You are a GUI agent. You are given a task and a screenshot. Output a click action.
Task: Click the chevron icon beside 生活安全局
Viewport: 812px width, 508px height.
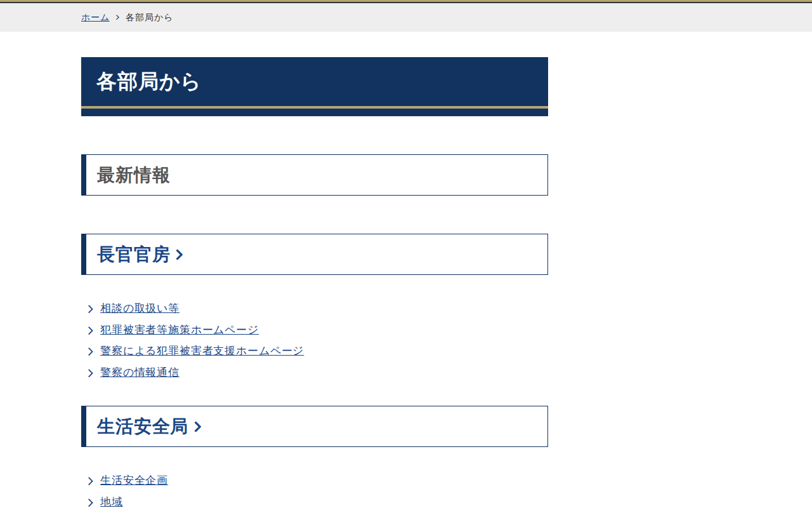[x=198, y=427]
